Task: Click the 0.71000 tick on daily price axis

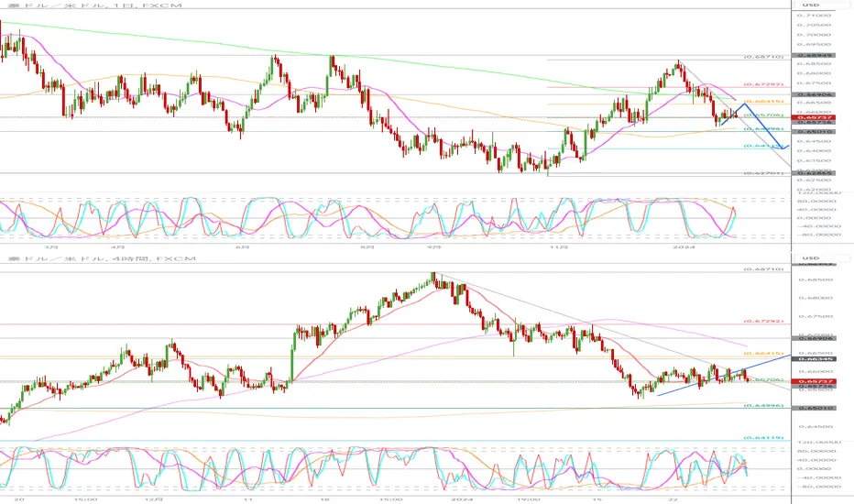Action: (x=814, y=16)
